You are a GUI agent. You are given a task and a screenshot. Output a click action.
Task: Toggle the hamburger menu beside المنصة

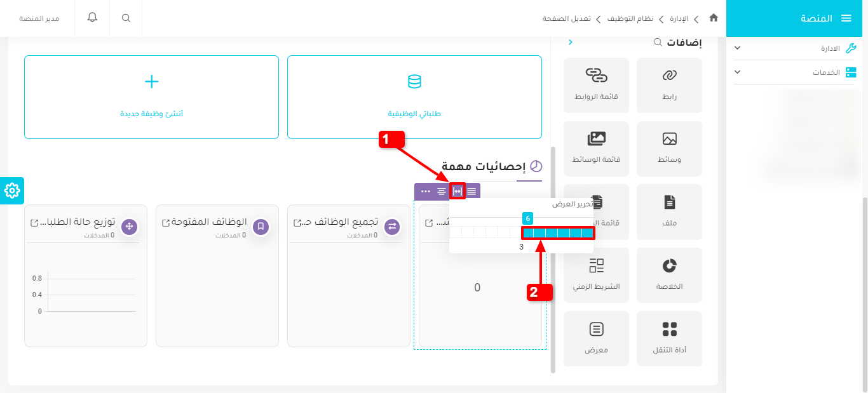[846, 18]
